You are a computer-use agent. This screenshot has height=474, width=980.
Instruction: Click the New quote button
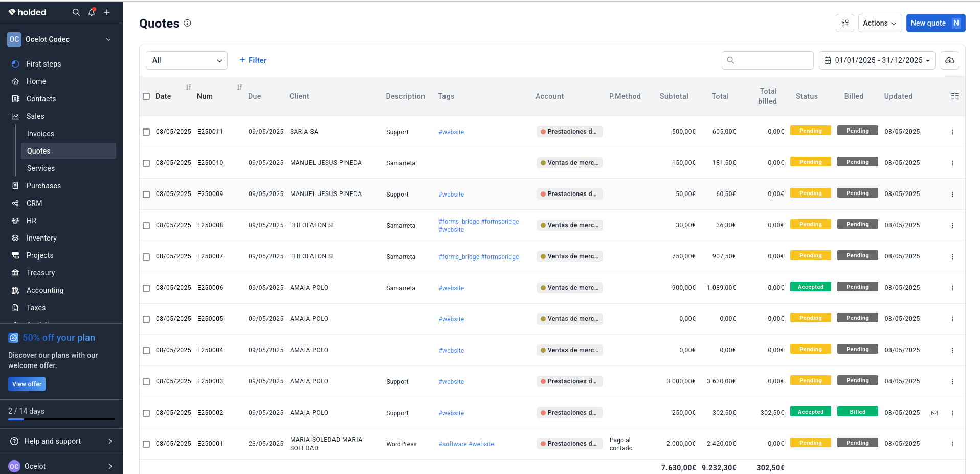click(x=935, y=23)
